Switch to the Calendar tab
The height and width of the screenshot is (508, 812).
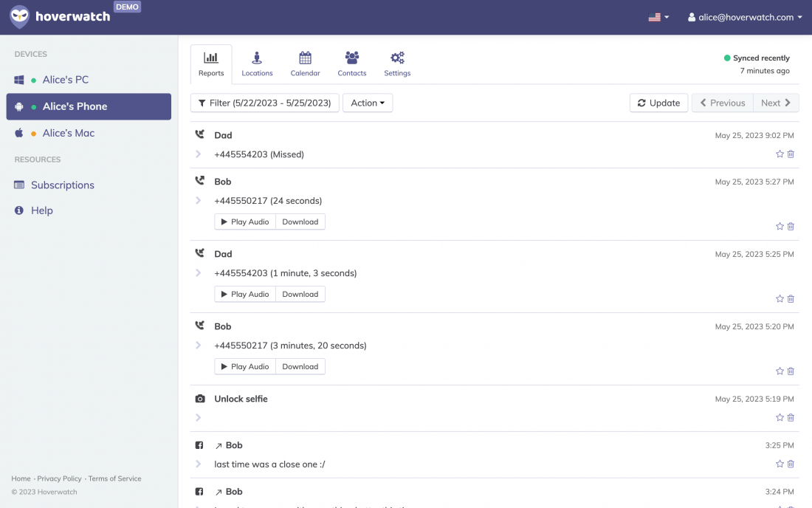click(305, 64)
